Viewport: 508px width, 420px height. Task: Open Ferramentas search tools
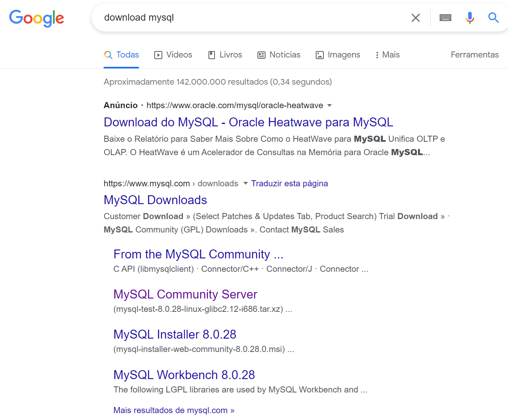[x=474, y=55]
